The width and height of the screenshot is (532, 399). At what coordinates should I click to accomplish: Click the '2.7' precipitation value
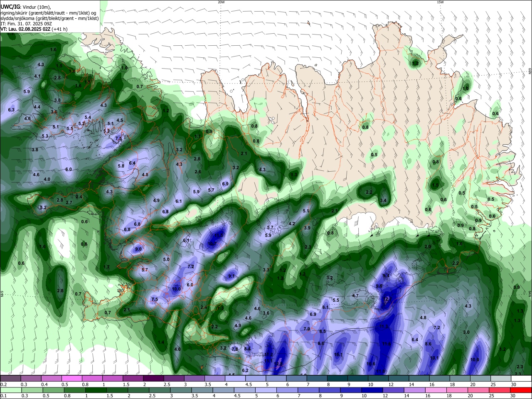point(69,202)
